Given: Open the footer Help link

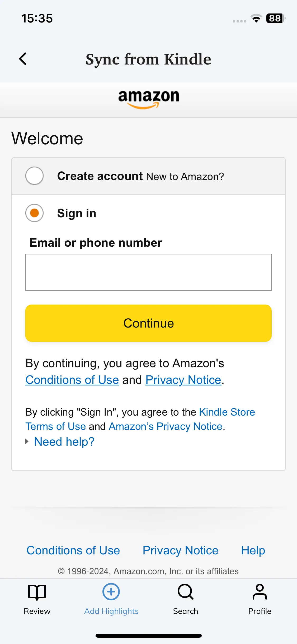Looking at the screenshot, I should (x=253, y=550).
